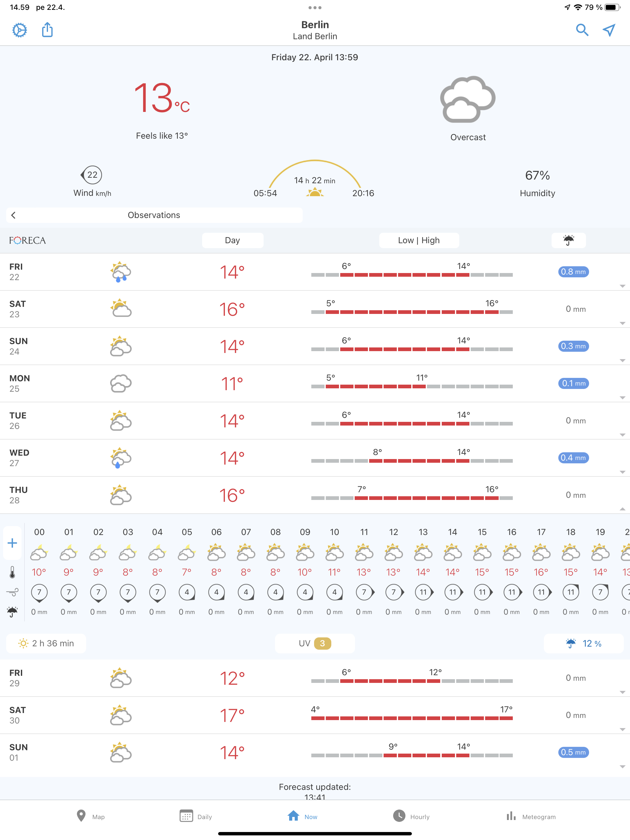Click the plus icon beside hourly forecast

click(x=13, y=543)
